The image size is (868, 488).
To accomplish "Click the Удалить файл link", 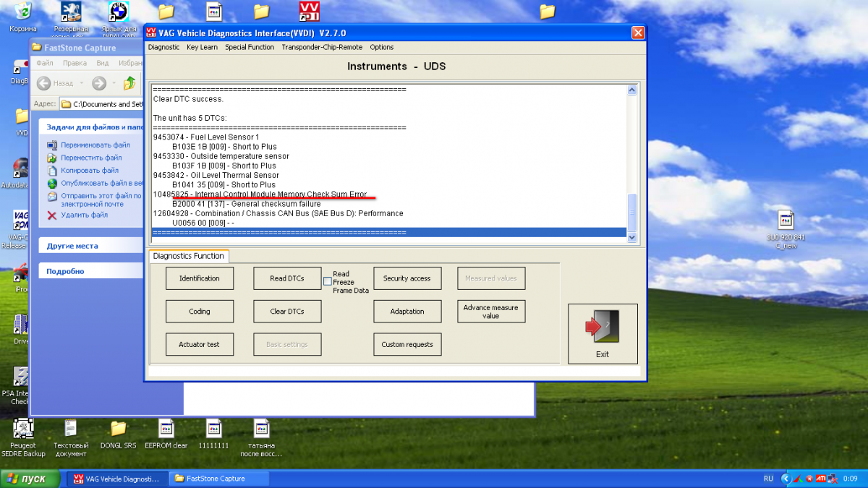I will coord(84,215).
